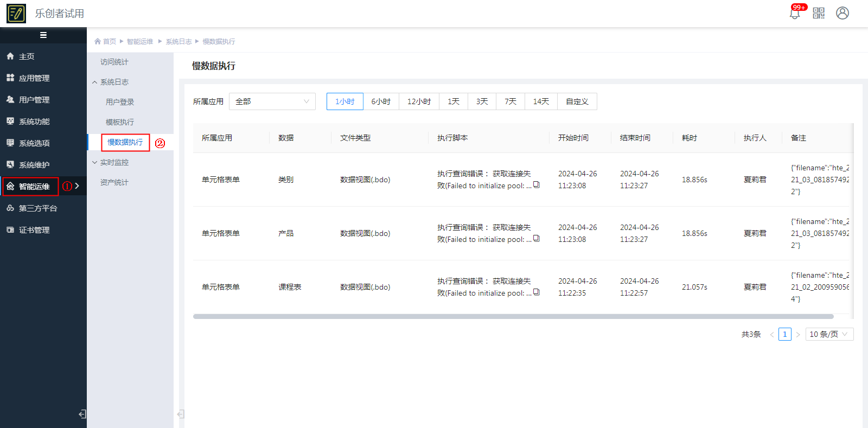The width and height of the screenshot is (868, 428).
Task: Open 模板执行 in the submenu
Action: (x=120, y=122)
